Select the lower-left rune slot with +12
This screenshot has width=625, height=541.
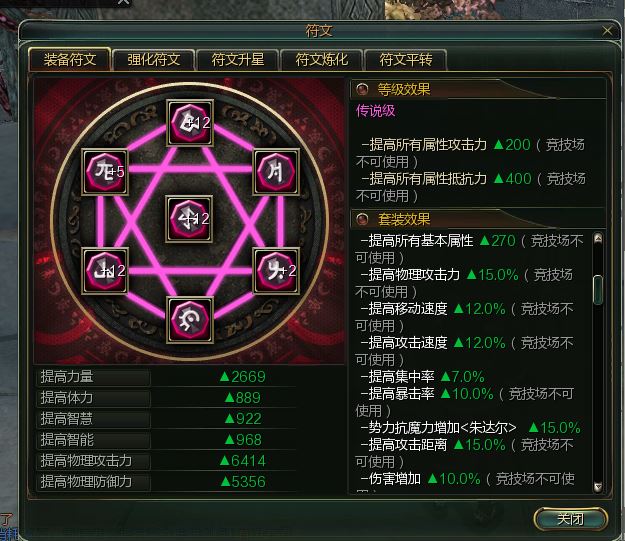(x=105, y=271)
